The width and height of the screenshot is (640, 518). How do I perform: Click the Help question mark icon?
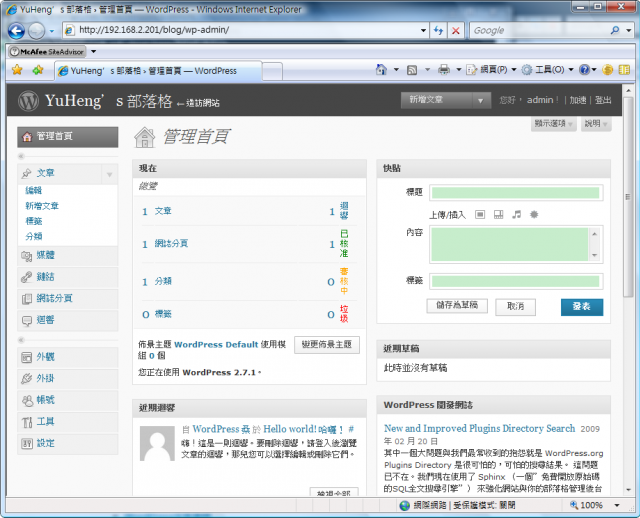click(x=584, y=70)
